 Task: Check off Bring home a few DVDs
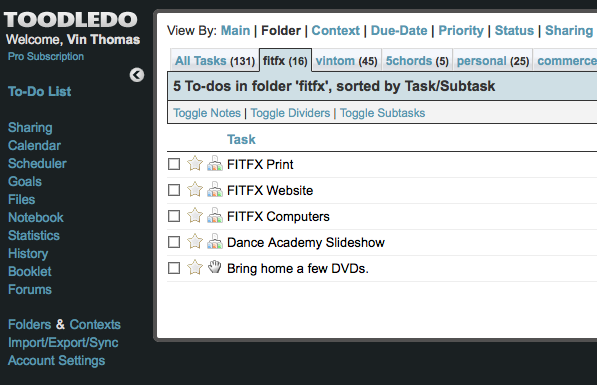pyautogui.click(x=174, y=268)
